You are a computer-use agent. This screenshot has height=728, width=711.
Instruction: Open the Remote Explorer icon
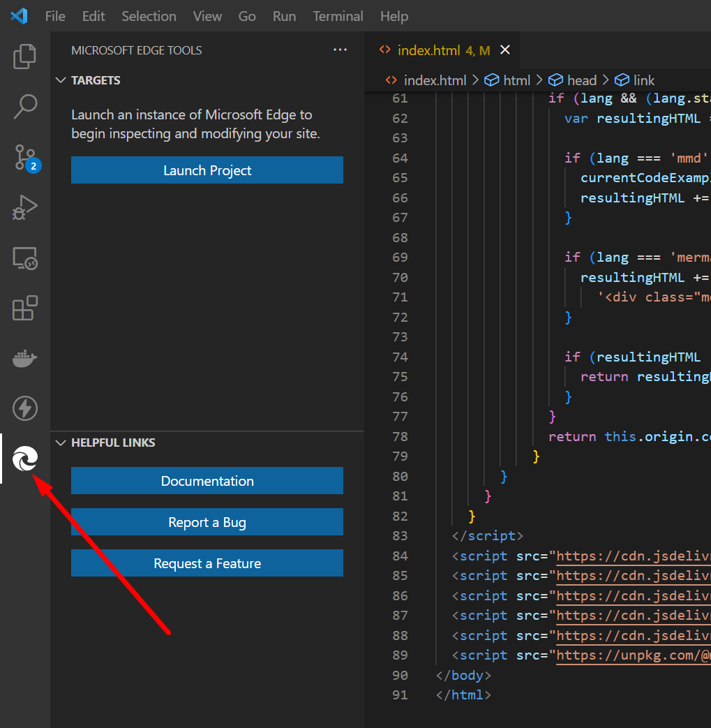pyautogui.click(x=25, y=258)
